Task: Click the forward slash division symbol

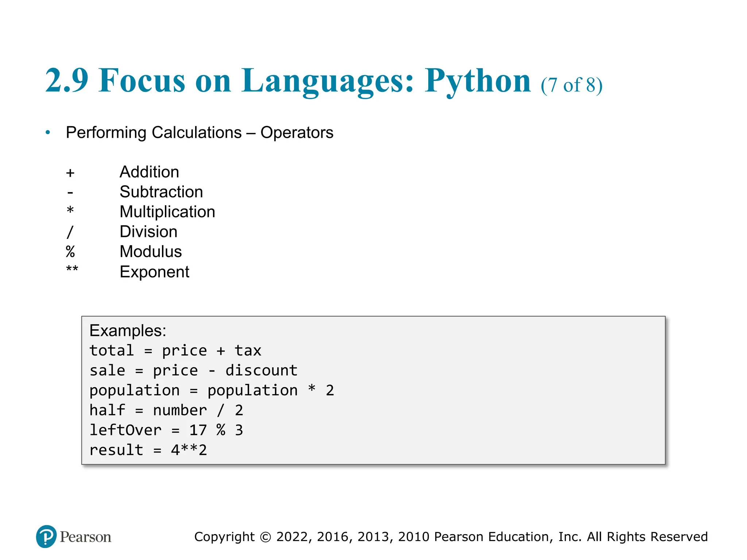Action: 70,232
